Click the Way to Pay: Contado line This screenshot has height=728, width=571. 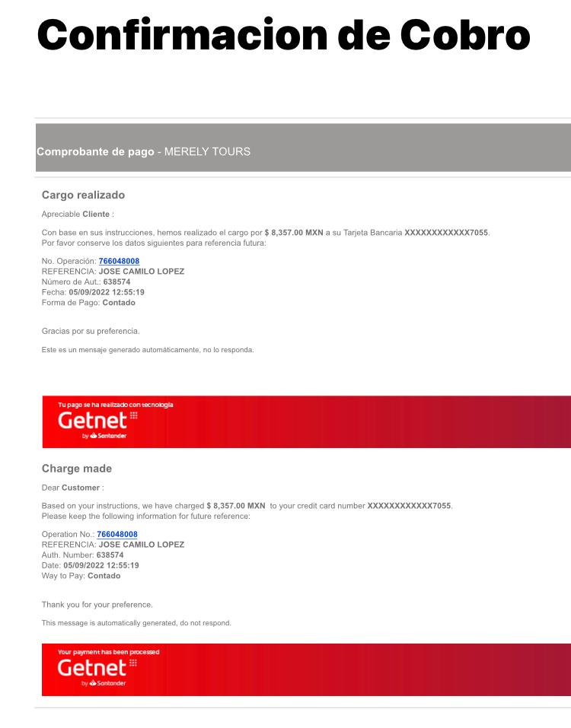(81, 576)
